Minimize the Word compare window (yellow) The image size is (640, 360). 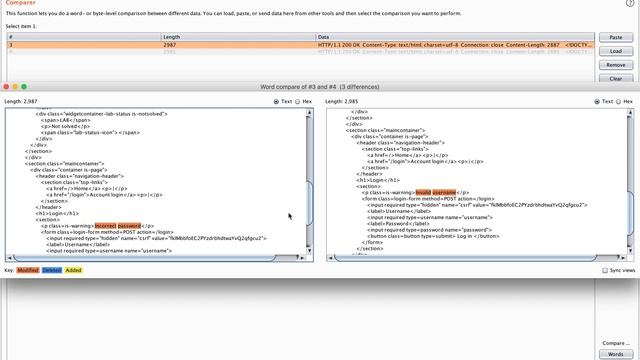coord(15,87)
